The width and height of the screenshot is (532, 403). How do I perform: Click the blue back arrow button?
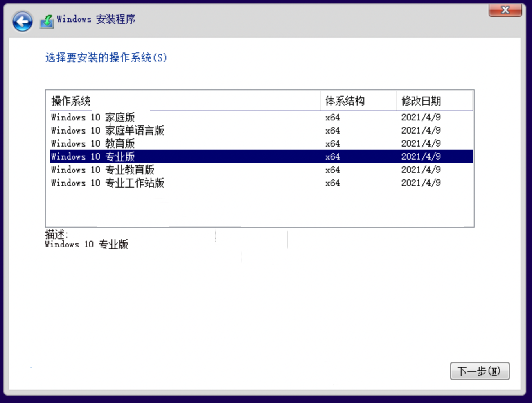click(22, 21)
